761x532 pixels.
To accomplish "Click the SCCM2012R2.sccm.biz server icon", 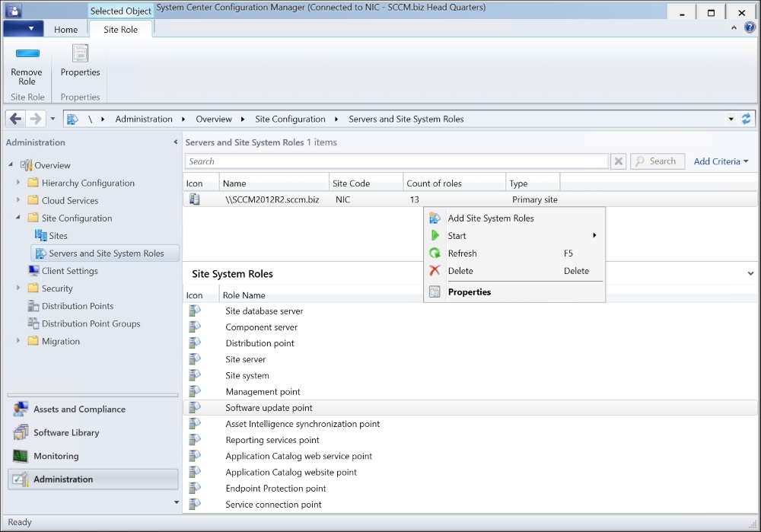I will tap(195, 199).
